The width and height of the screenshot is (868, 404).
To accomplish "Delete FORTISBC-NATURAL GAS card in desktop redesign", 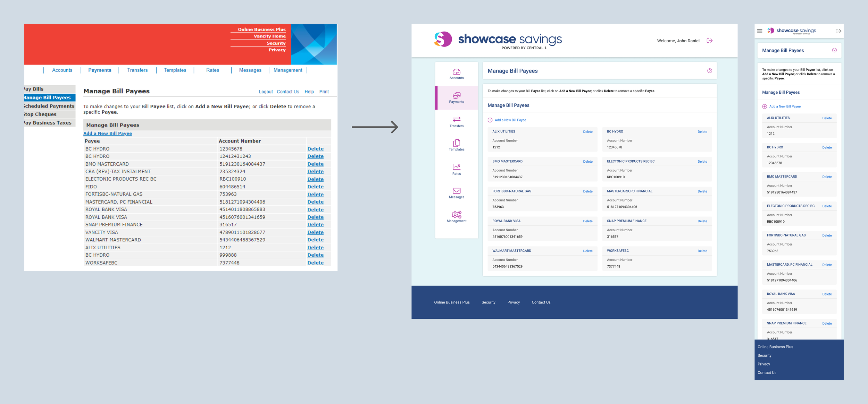I will [x=588, y=191].
